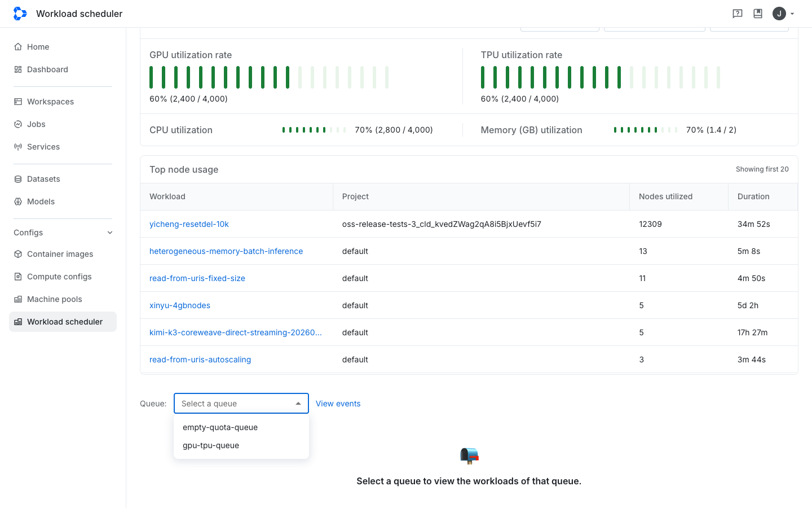The width and height of the screenshot is (812, 508).
Task: Click View events link
Action: 338,404
